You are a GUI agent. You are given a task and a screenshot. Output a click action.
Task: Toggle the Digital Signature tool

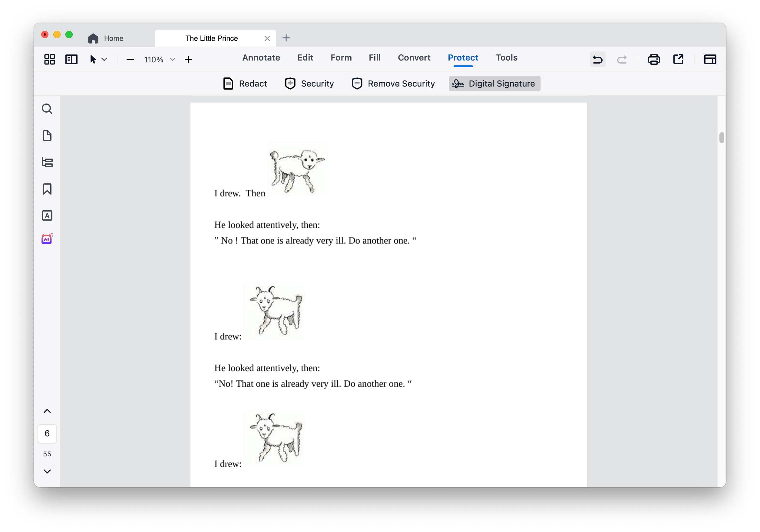tap(494, 84)
